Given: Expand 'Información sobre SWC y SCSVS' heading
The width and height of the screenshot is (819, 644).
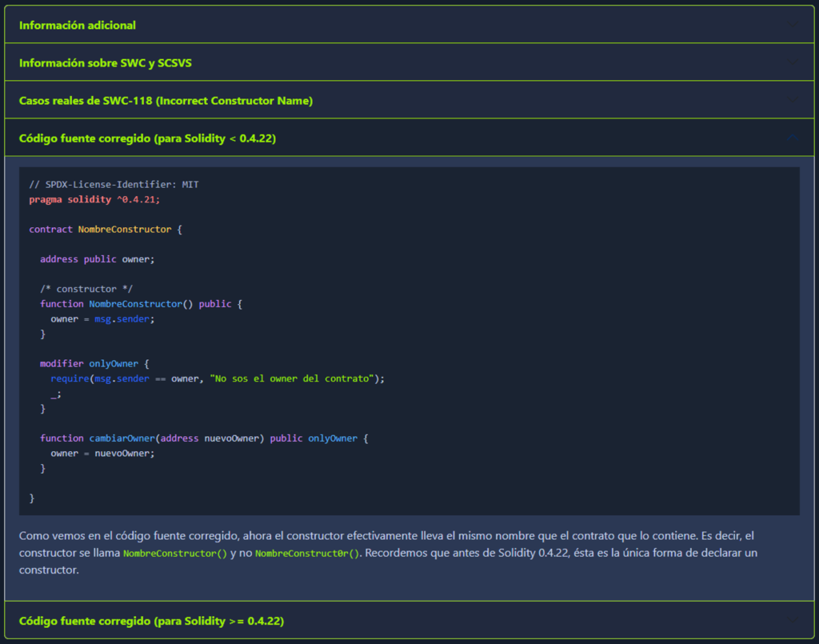Looking at the screenshot, I should (106, 62).
